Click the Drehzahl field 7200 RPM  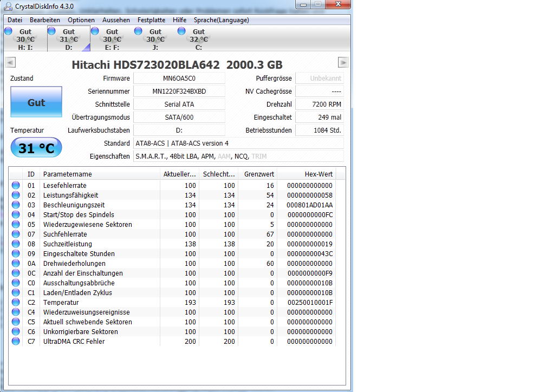(320, 104)
